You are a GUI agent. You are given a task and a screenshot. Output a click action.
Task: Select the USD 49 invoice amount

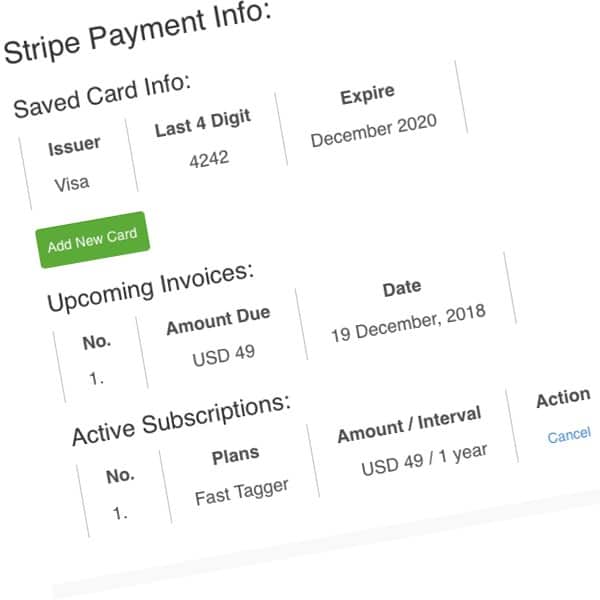tap(223, 355)
